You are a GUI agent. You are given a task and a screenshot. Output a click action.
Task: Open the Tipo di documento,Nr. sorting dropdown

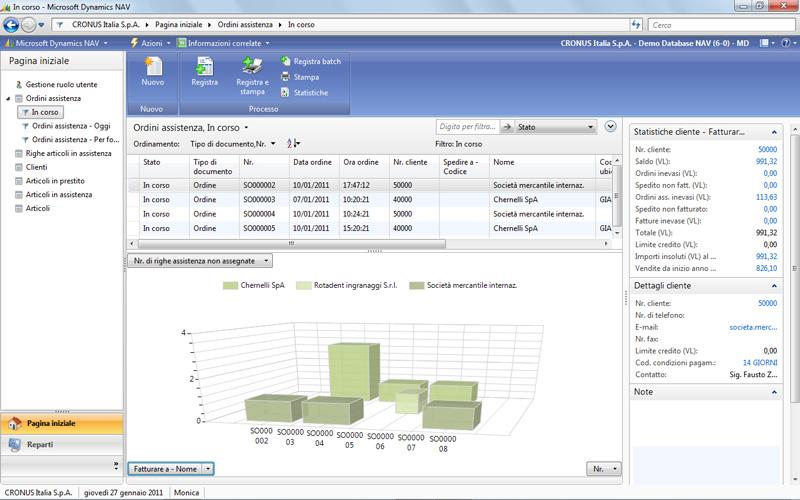[233, 144]
